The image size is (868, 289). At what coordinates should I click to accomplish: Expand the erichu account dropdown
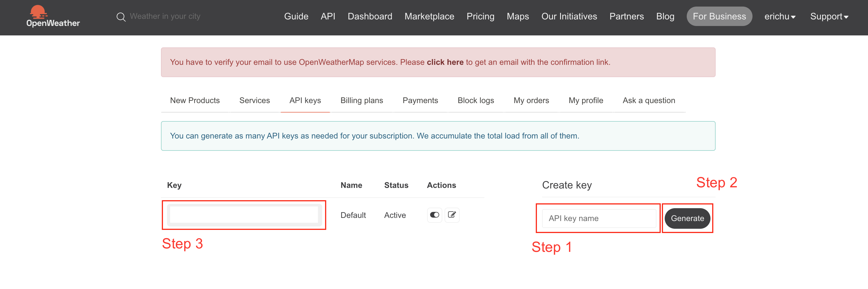pyautogui.click(x=779, y=17)
